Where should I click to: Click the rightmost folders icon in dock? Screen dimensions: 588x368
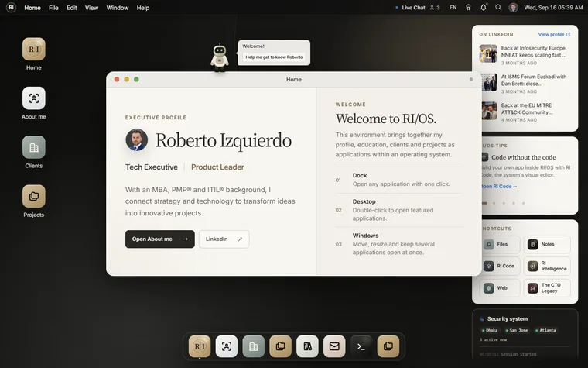click(x=388, y=346)
